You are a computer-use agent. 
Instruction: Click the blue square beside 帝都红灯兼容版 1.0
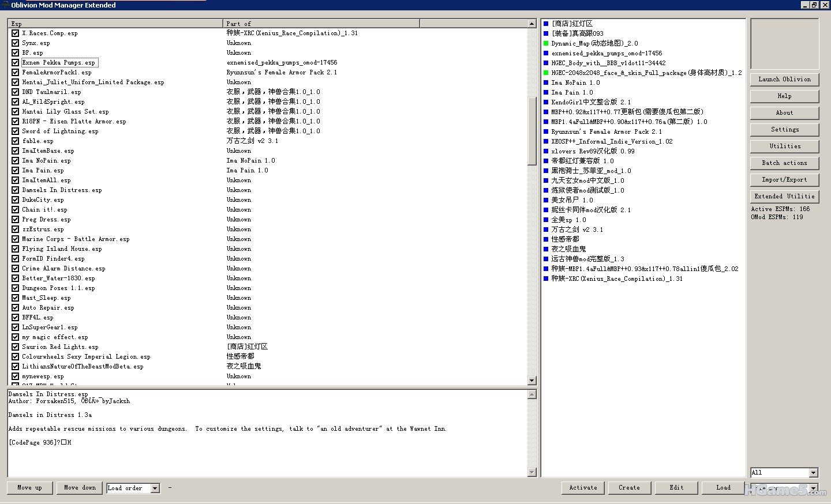click(x=546, y=161)
